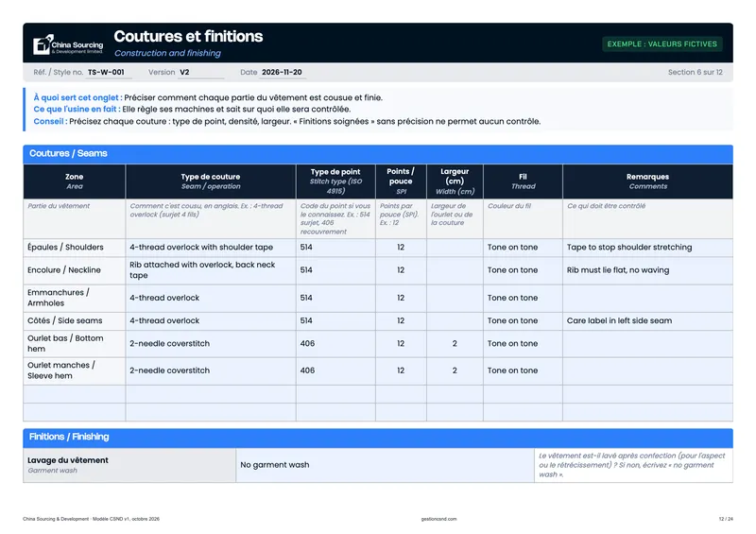Click the 'Zone Area' column header
756x534 pixels.
75,181
